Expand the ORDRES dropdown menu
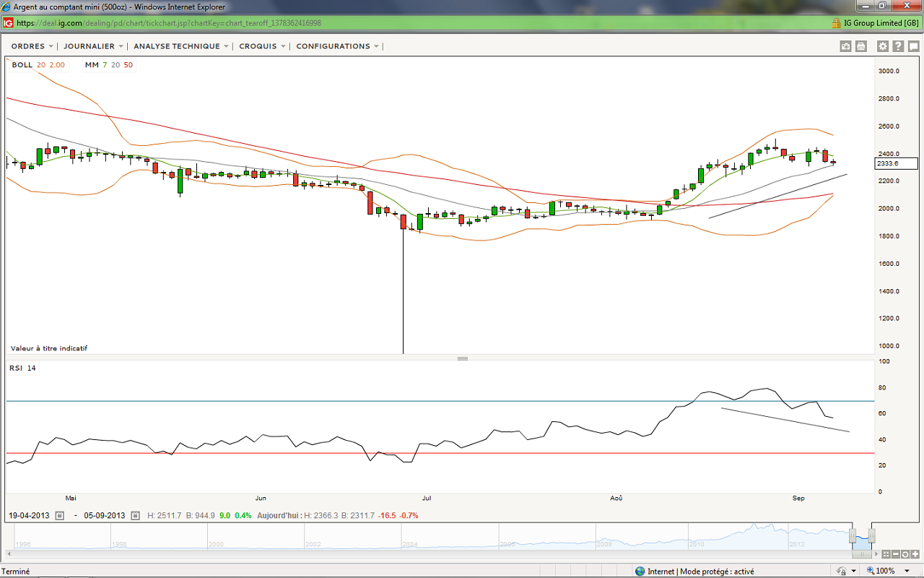The image size is (924, 578). click(x=32, y=46)
